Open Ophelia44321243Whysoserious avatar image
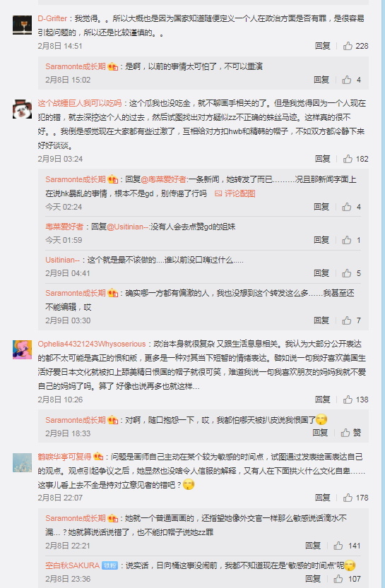This screenshot has height=588, width=385. 22,350
